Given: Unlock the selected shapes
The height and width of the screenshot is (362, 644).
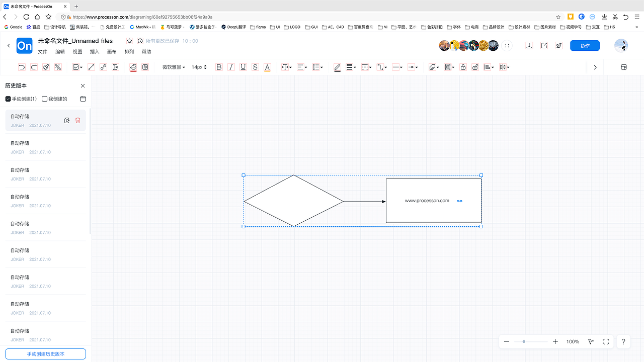Looking at the screenshot, I should [475, 67].
